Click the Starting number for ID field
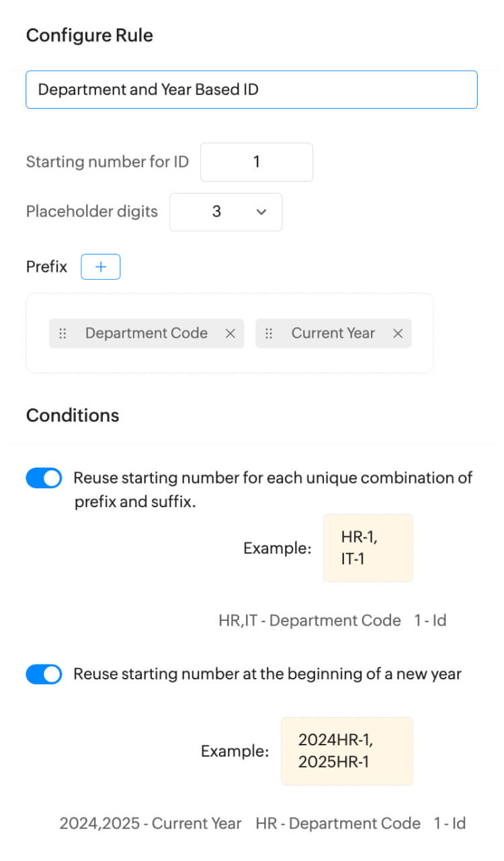504x861 pixels. 256,162
